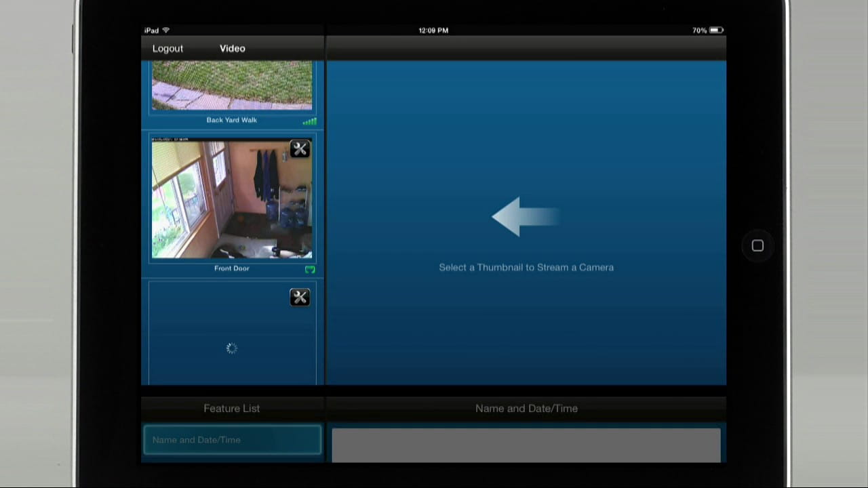This screenshot has width=868, height=488.
Task: Click the Name and Date/Time panel header
Action: pos(526,409)
